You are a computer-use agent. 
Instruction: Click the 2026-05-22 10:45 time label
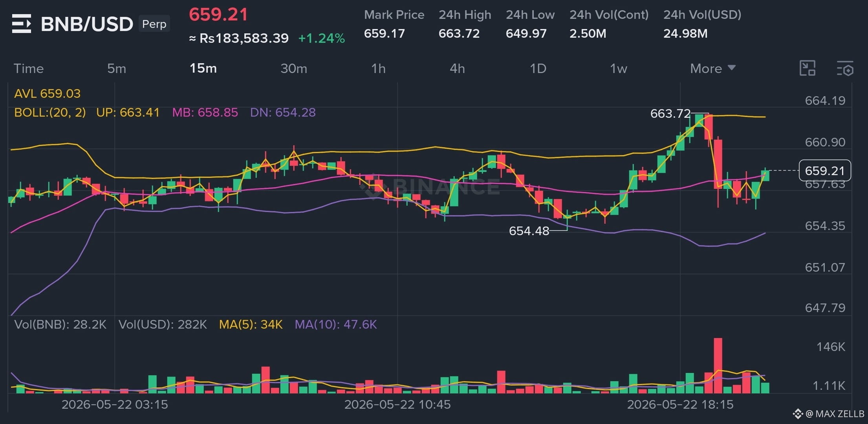pos(397,404)
